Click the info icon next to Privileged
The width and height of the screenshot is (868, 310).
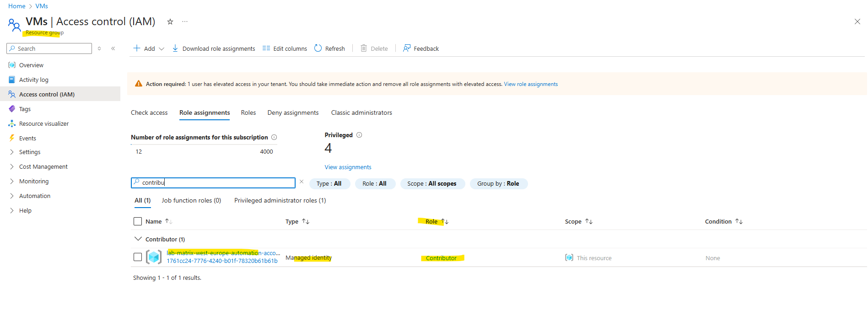point(359,135)
